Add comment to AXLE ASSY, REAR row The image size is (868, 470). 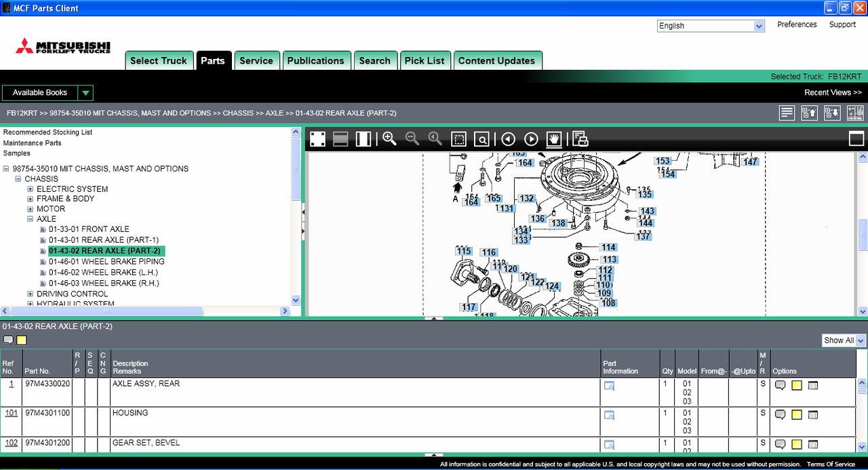[781, 385]
